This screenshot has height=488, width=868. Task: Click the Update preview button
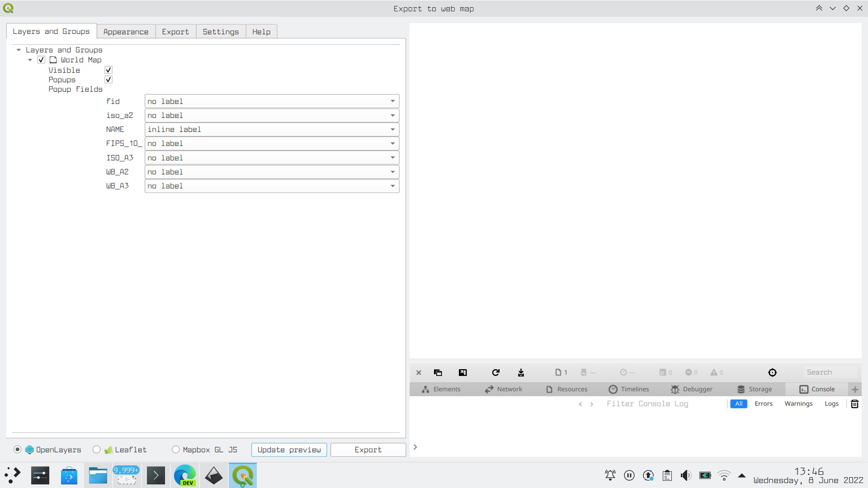(x=288, y=450)
